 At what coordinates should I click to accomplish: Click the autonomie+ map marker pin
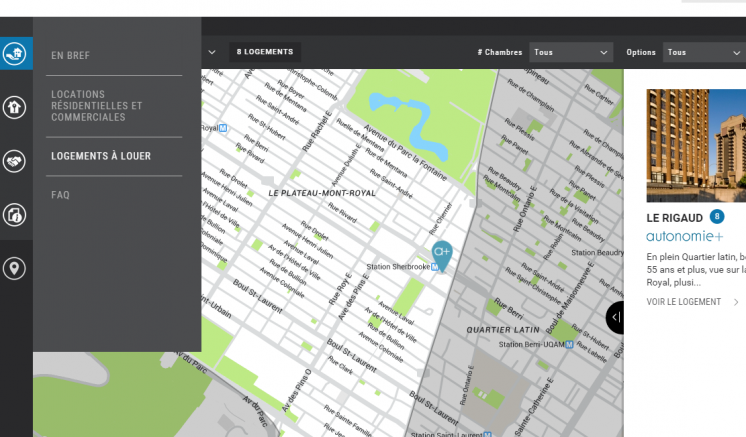point(441,254)
